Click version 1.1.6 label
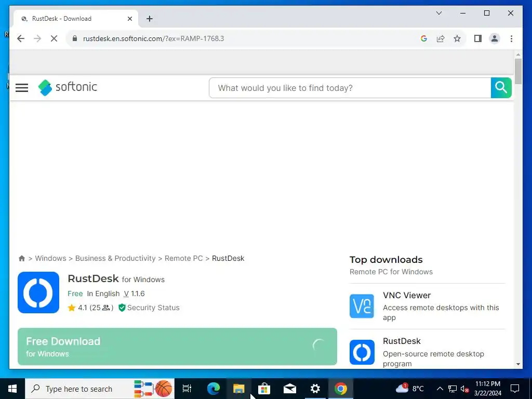Image resolution: width=532 pixels, height=399 pixels. (x=135, y=294)
